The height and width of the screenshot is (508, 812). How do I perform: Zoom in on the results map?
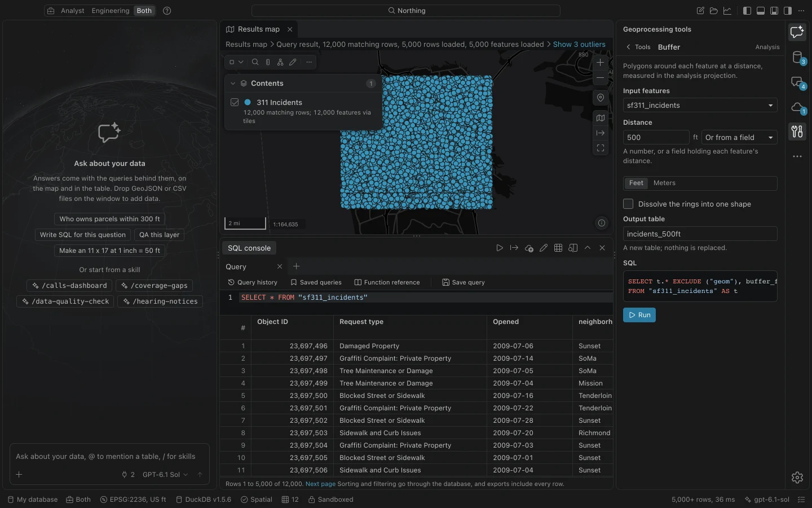(x=601, y=63)
